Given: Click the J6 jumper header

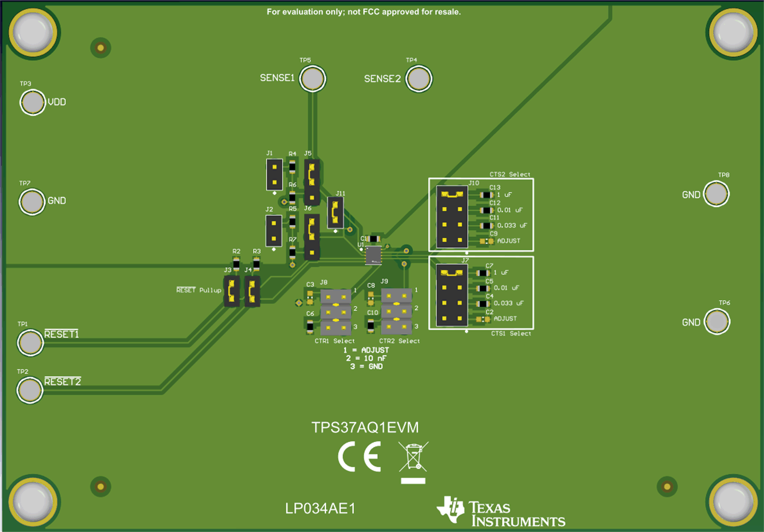Looking at the screenshot, I should [312, 237].
